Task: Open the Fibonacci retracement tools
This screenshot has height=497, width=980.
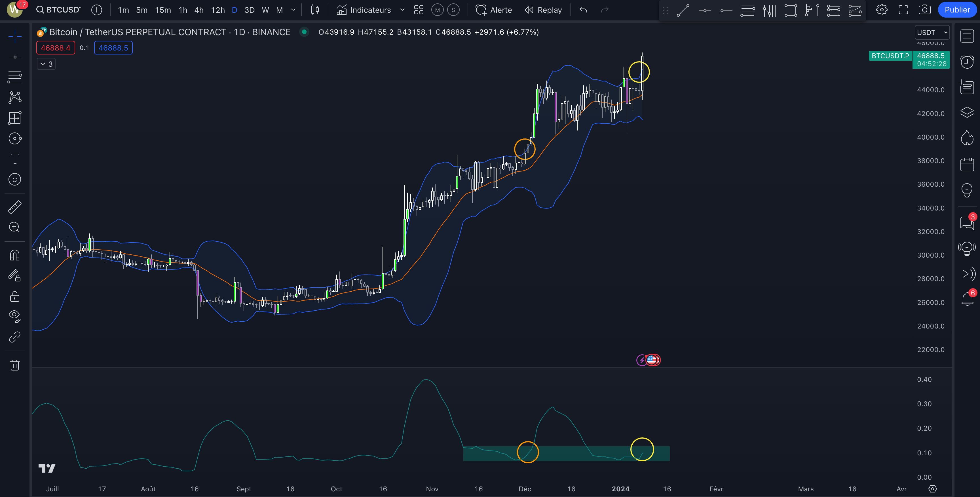Action: point(15,77)
